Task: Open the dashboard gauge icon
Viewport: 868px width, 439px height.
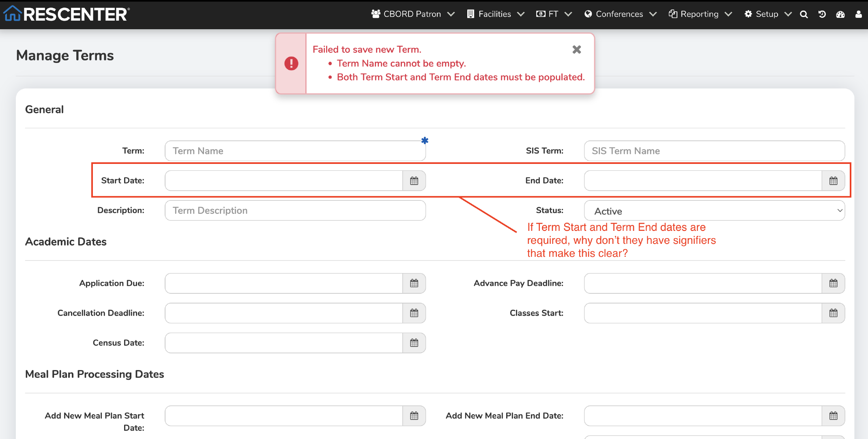Action: coord(840,14)
